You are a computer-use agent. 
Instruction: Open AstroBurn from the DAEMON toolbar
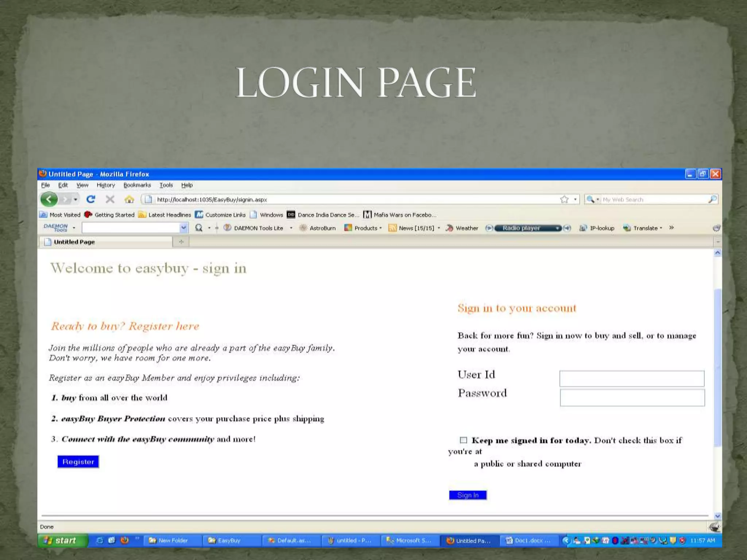tap(317, 228)
